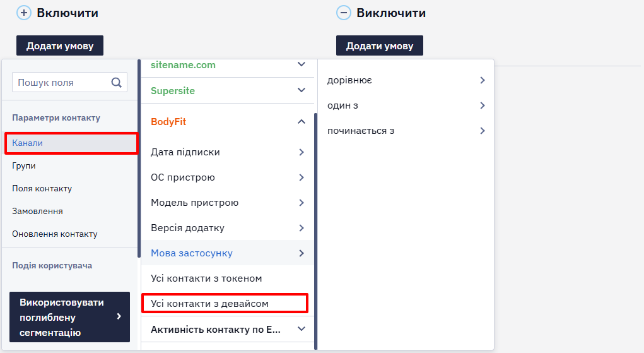Click the magnifier icon in search field
This screenshot has height=353, width=644.
[117, 83]
